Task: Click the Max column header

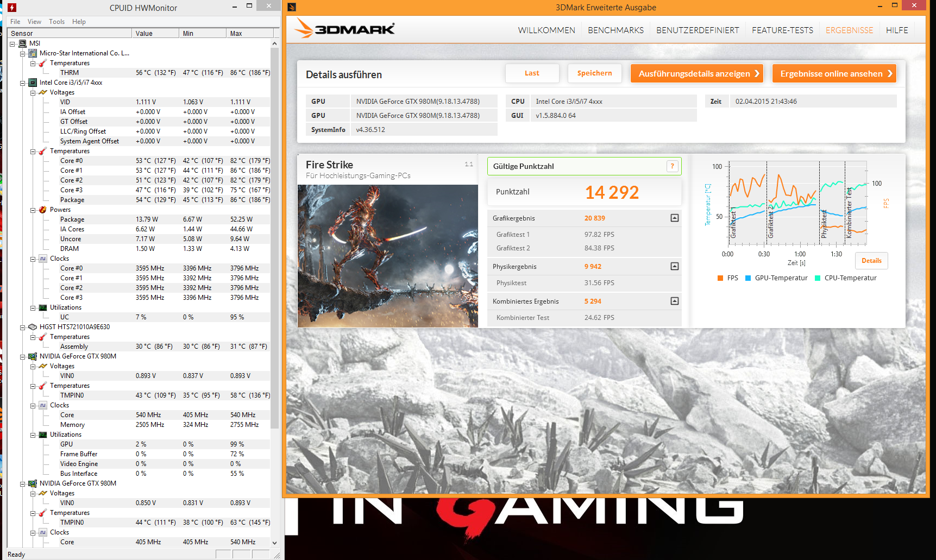Action: point(250,33)
